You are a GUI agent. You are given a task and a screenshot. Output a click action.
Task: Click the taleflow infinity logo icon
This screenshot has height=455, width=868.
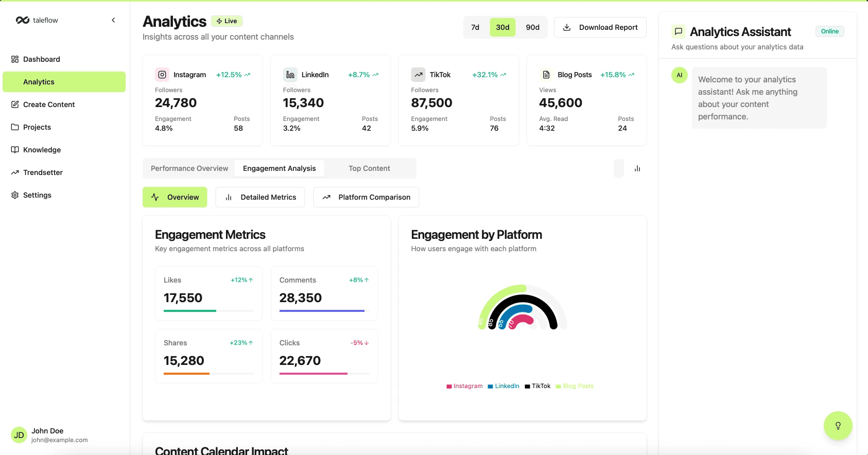point(23,20)
